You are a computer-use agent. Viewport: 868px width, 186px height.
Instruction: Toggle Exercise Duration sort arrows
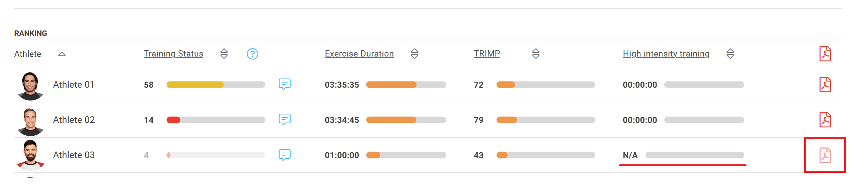point(414,54)
